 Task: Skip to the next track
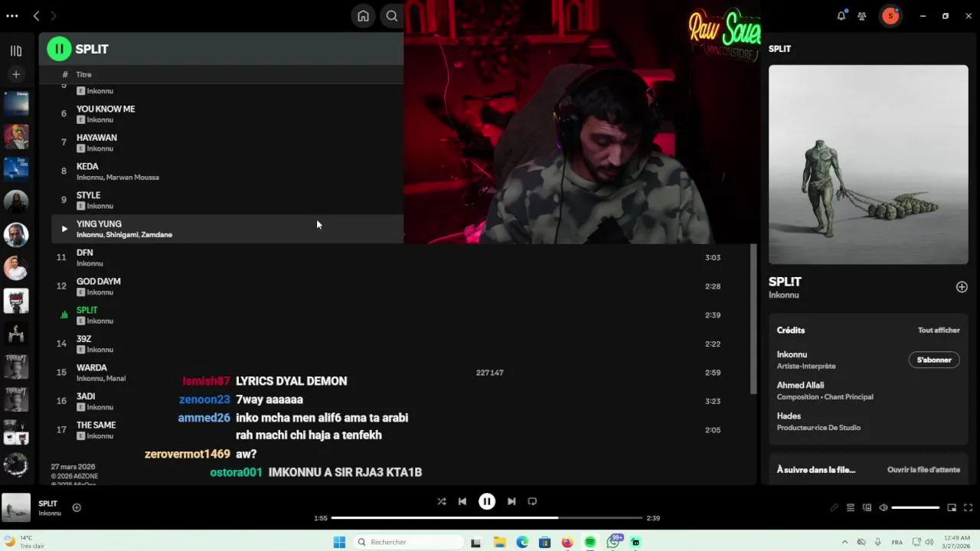coord(511,501)
